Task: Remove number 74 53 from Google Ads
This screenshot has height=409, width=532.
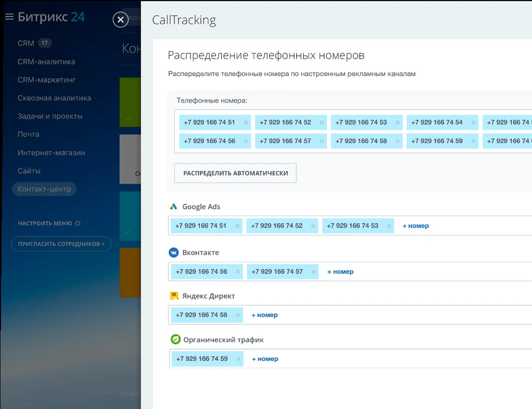Action: click(x=389, y=226)
